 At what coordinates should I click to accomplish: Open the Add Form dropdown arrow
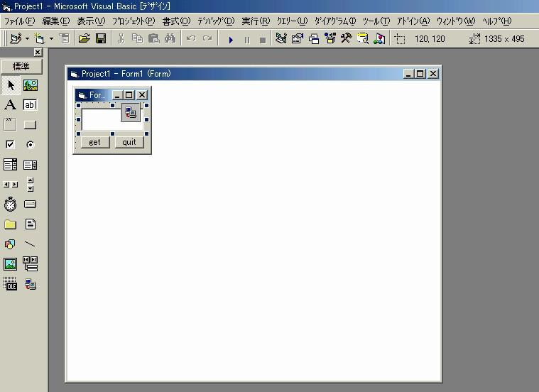[51, 38]
